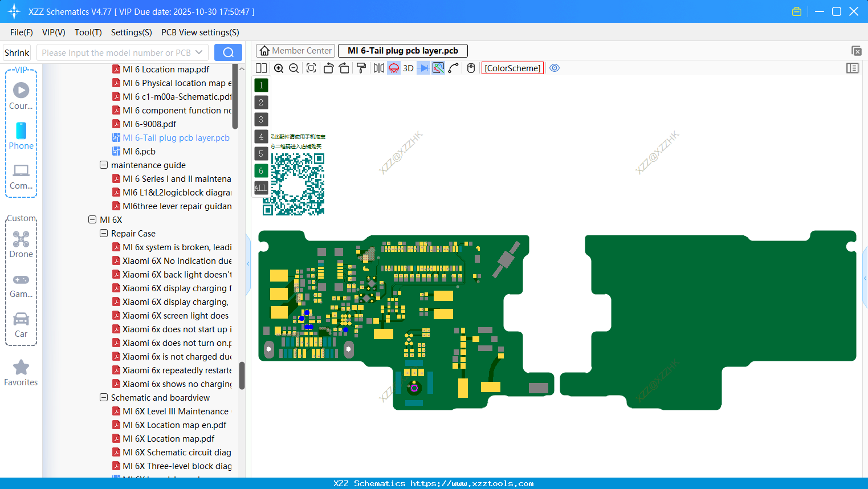
Task: Show PCB layer 2
Action: (261, 103)
